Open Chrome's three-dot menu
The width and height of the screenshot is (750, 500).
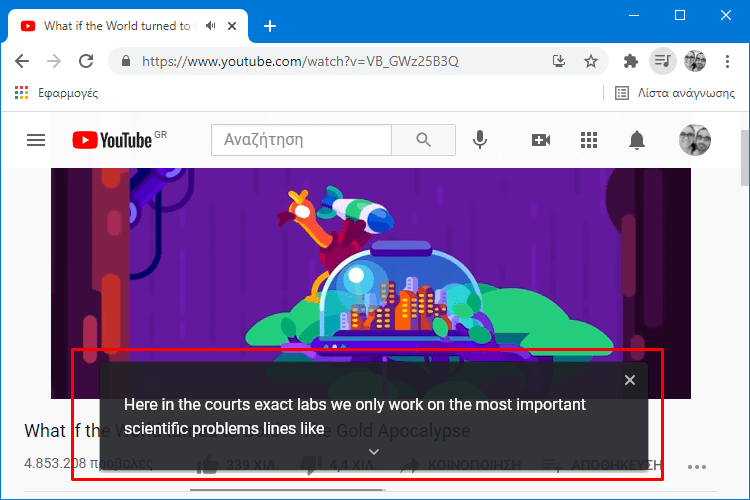click(728, 61)
